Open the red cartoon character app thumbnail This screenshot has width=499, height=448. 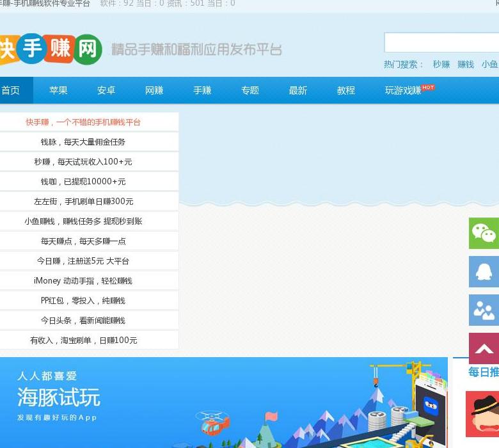(482, 414)
